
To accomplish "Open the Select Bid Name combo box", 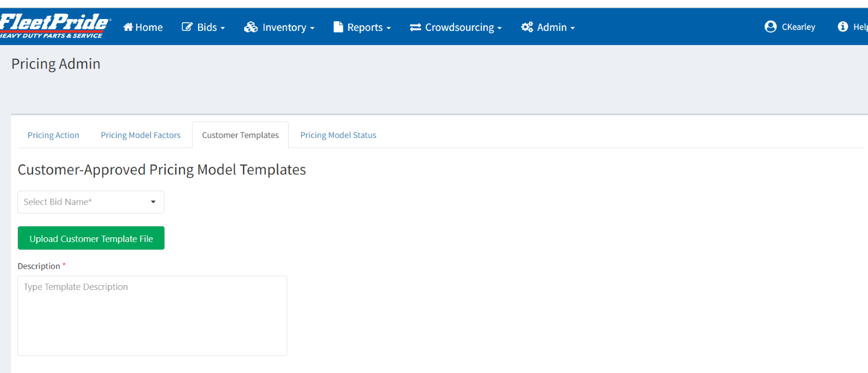I will (91, 202).
